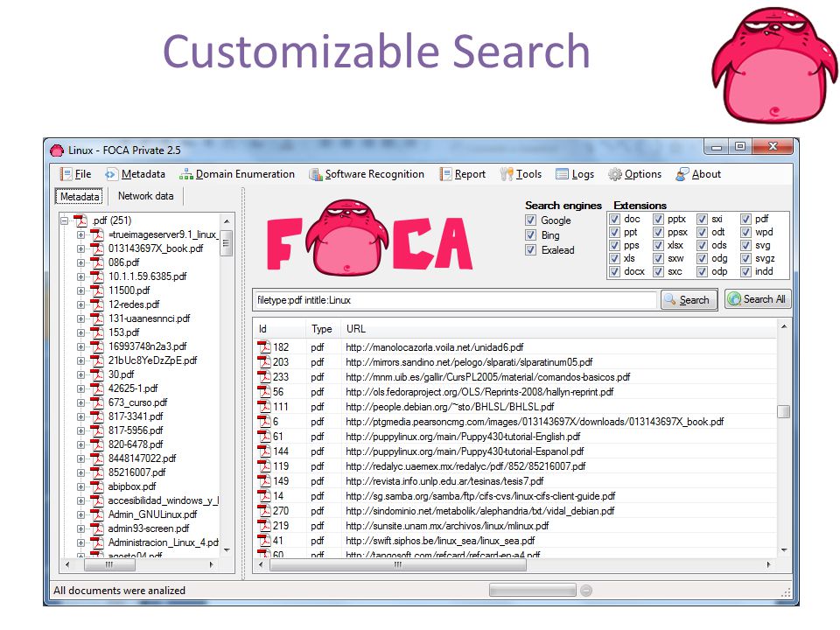Select the puppylinux Puppy430-tutorial-English.pdf URL
Screen dimensions: 840x630
pos(463,437)
